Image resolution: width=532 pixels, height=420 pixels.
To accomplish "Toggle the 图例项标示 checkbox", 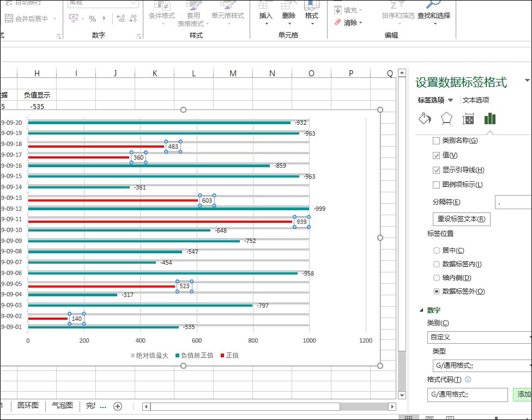I will pyautogui.click(x=437, y=185).
